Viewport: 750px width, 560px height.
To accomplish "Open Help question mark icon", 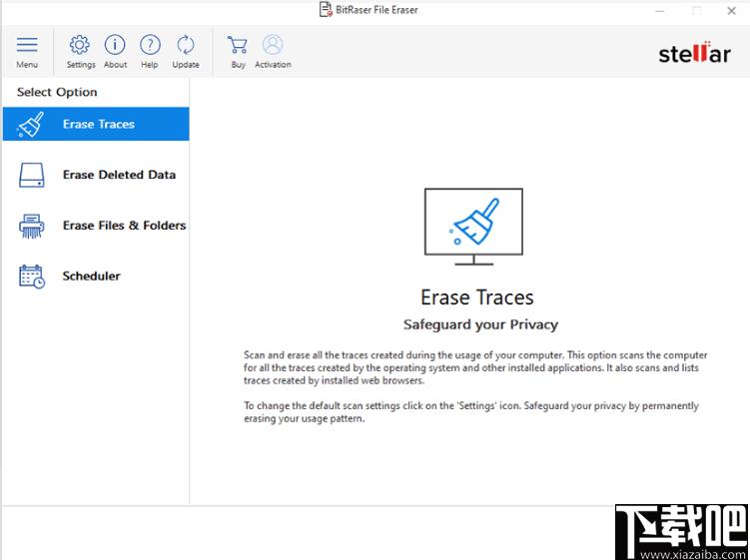I will pyautogui.click(x=150, y=45).
